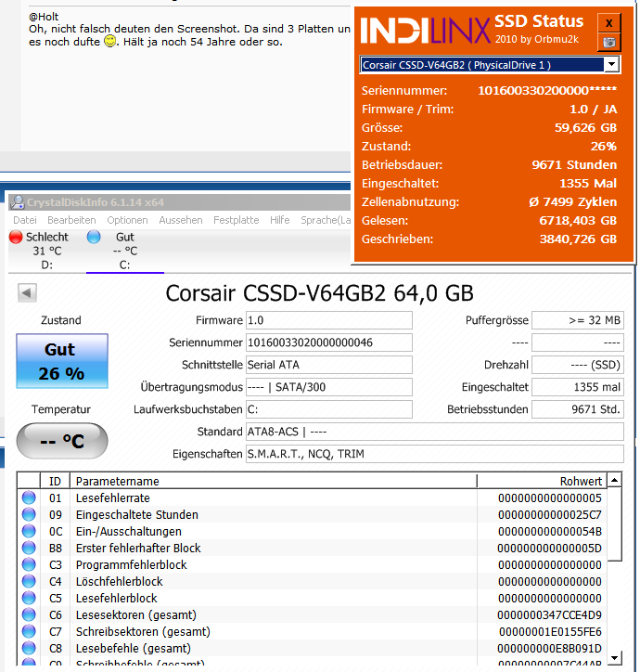The width and height of the screenshot is (640, 672).
Task: Click the status orb for Lesesektoren (gesamt) row
Action: click(x=29, y=614)
